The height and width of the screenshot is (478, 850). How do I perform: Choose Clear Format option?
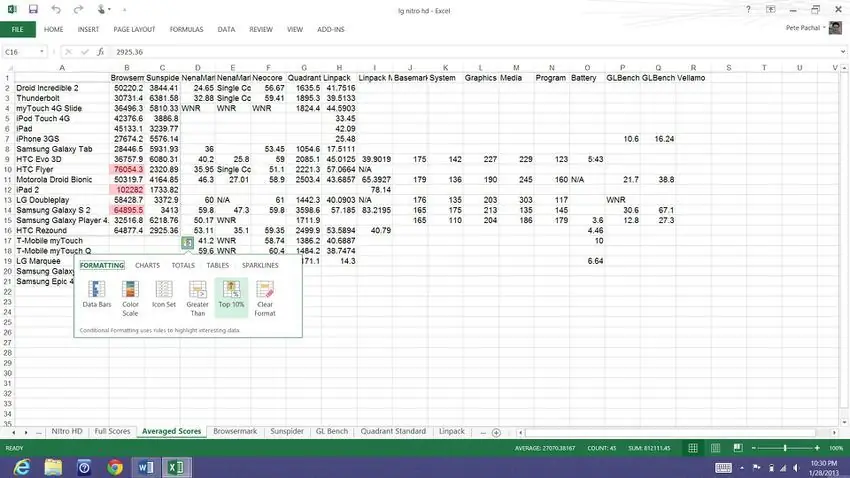click(x=265, y=298)
